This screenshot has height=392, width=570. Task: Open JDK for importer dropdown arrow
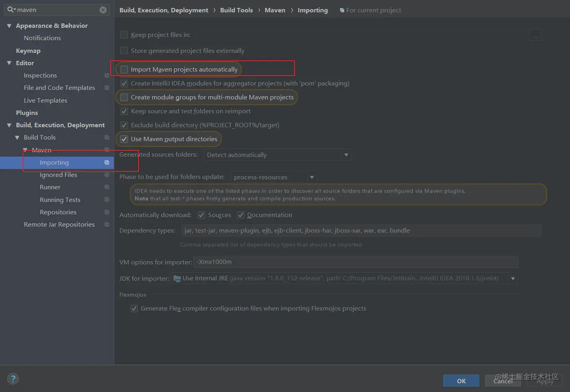pyautogui.click(x=513, y=279)
